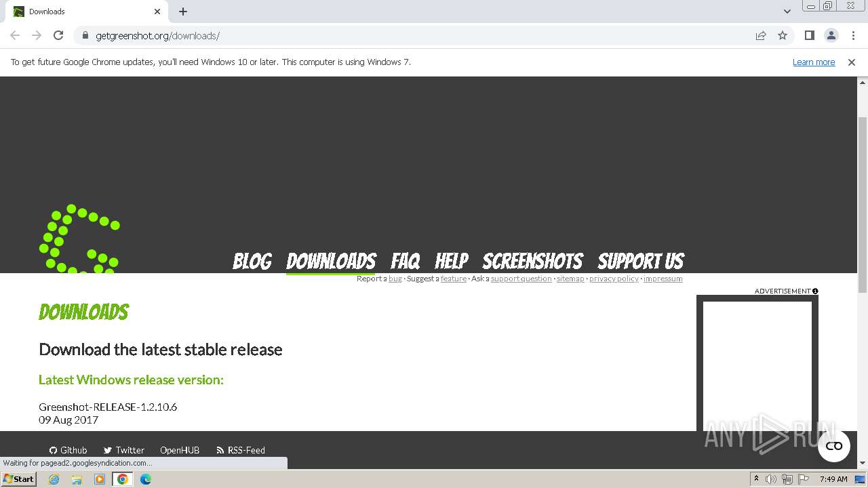This screenshot has width=868, height=488.
Task: Click the round CO chat button
Action: (x=834, y=446)
